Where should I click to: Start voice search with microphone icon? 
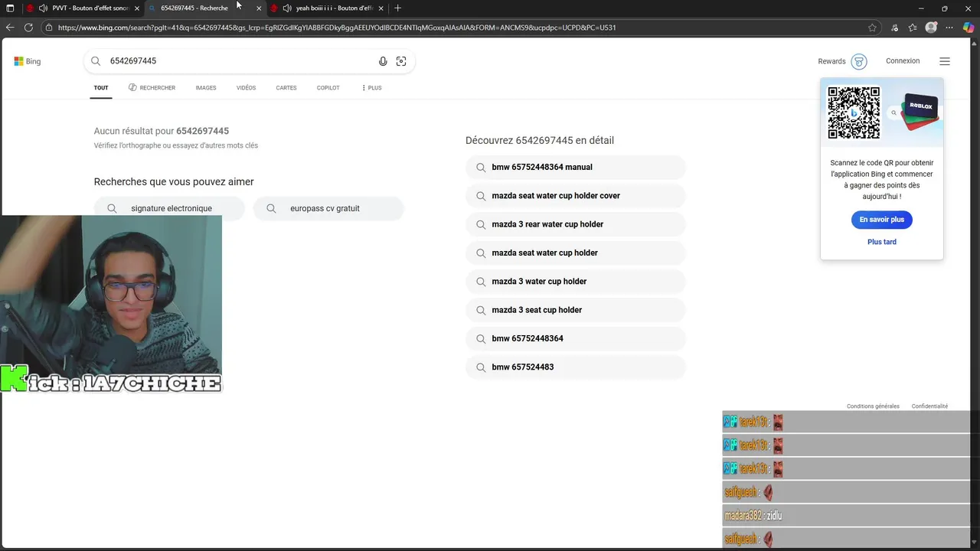[x=383, y=61]
